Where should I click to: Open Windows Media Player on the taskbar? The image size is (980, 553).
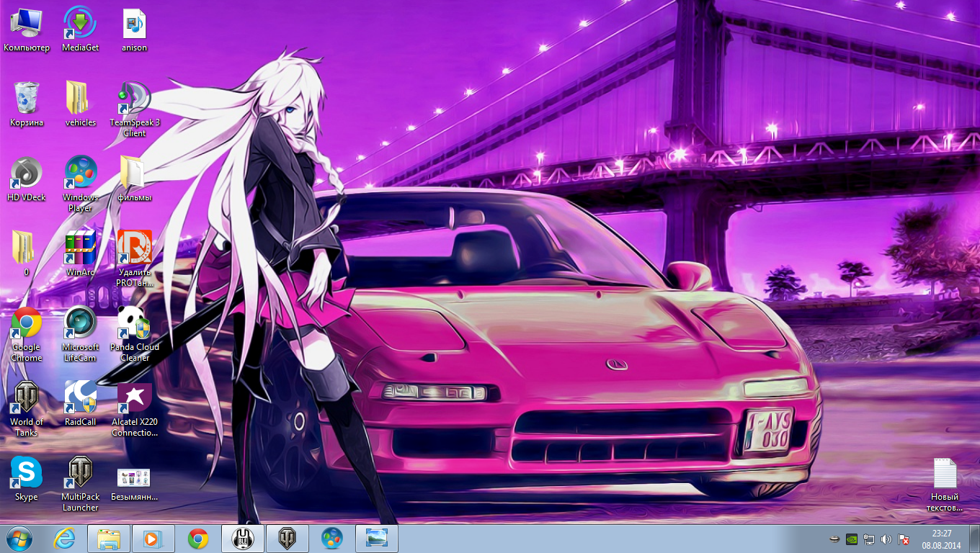[x=153, y=539]
